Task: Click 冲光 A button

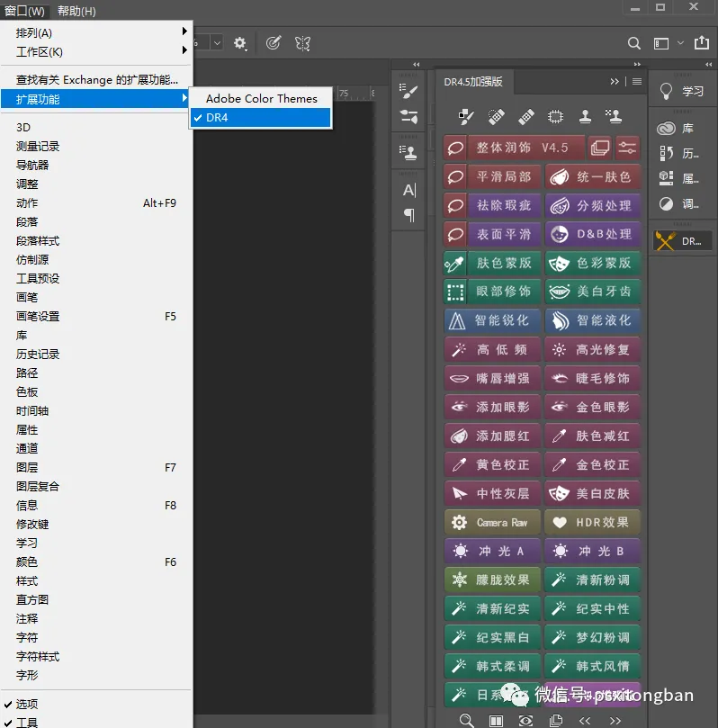Action: click(492, 551)
